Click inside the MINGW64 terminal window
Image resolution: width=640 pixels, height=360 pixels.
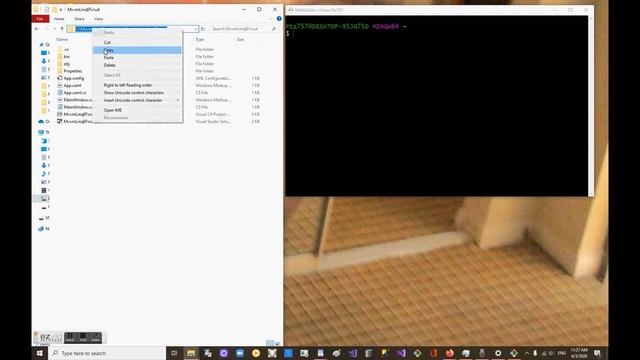(437, 106)
